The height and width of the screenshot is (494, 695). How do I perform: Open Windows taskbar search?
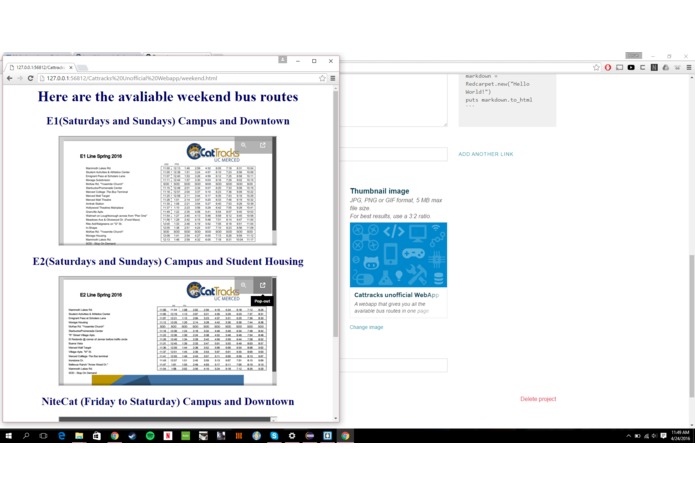26,436
